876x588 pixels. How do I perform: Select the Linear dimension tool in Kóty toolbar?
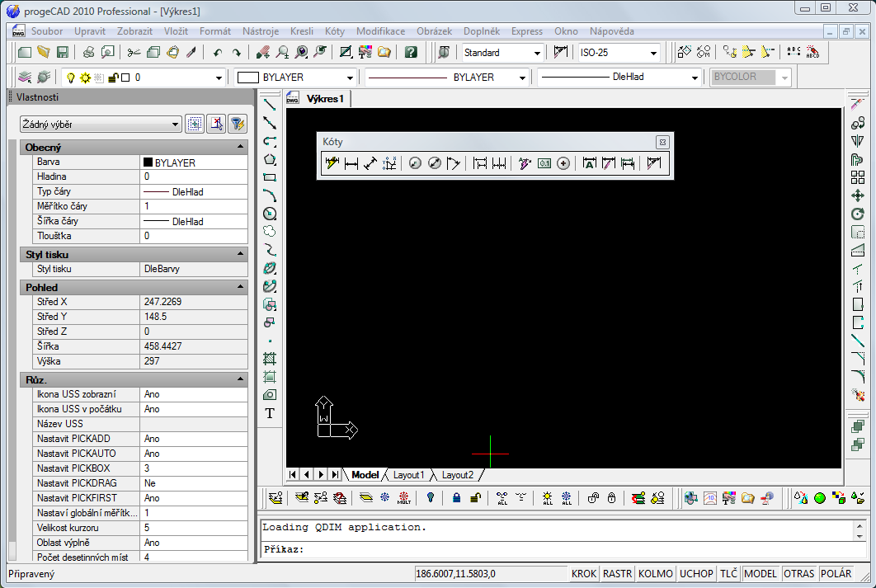[x=351, y=163]
